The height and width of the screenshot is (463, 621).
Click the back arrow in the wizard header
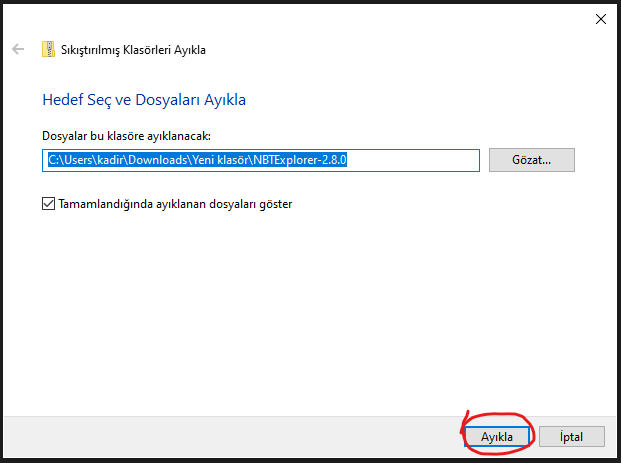coord(18,49)
